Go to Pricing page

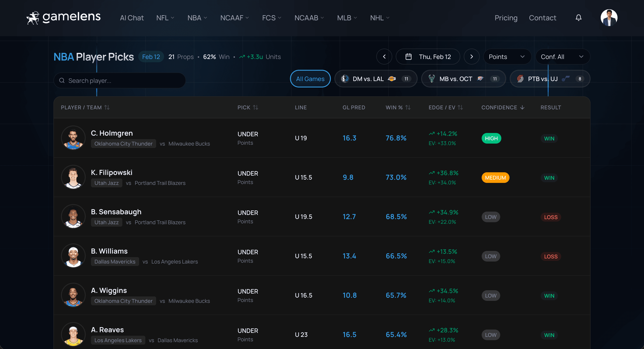click(506, 18)
